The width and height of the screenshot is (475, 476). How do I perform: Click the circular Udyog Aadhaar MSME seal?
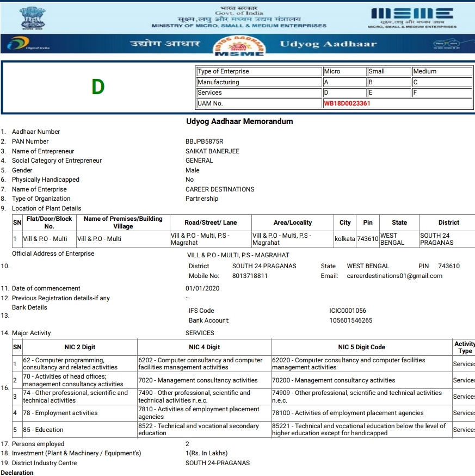239,45
